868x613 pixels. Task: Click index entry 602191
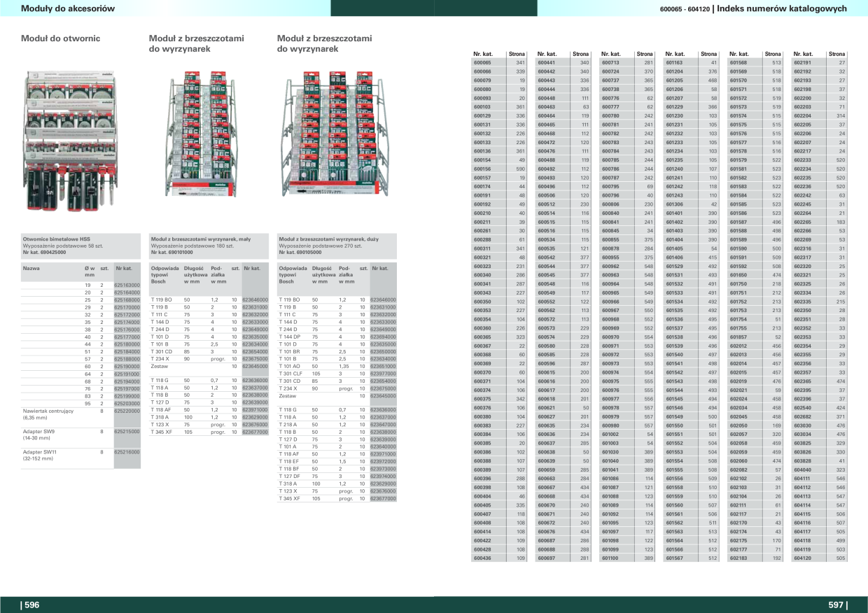pyautogui.click(x=803, y=63)
